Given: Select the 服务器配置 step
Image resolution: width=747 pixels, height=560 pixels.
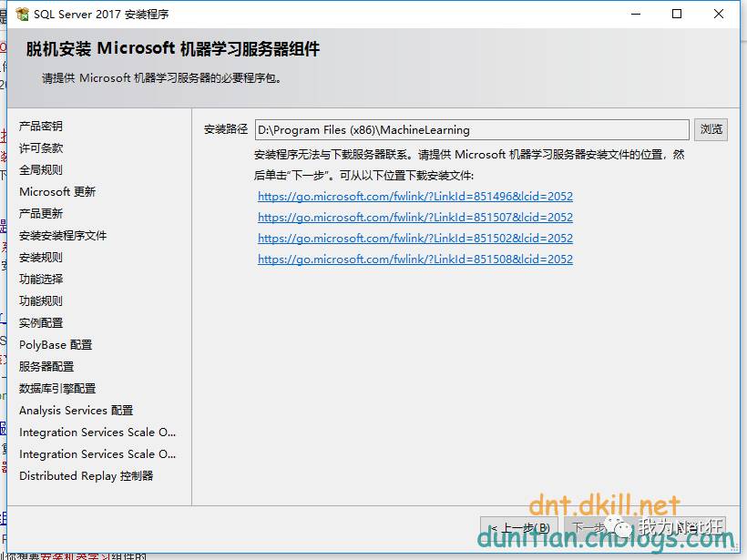Looking at the screenshot, I should coord(46,367).
